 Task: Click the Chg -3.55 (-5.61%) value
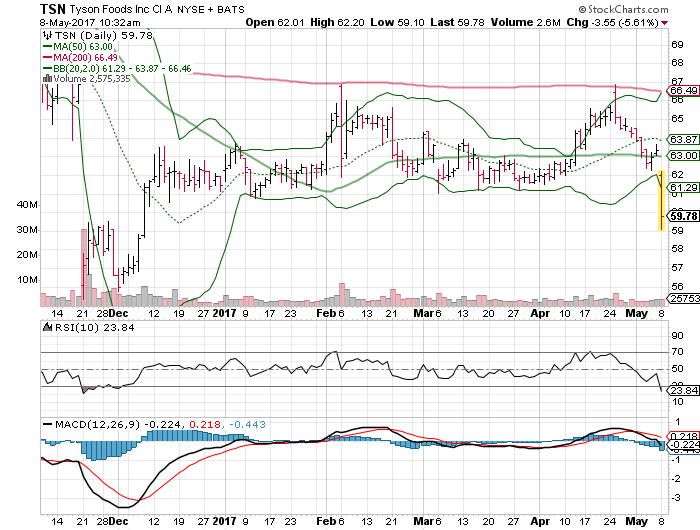click(612, 22)
